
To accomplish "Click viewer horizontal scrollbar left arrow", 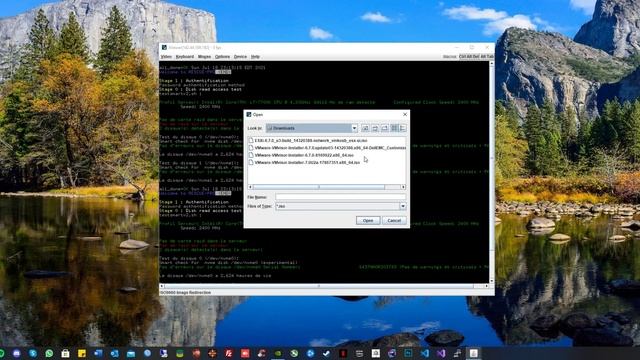I will click(x=162, y=286).
